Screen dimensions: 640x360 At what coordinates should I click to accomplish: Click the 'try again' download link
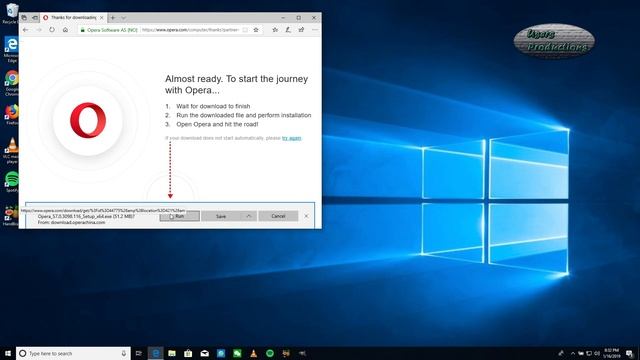291,138
